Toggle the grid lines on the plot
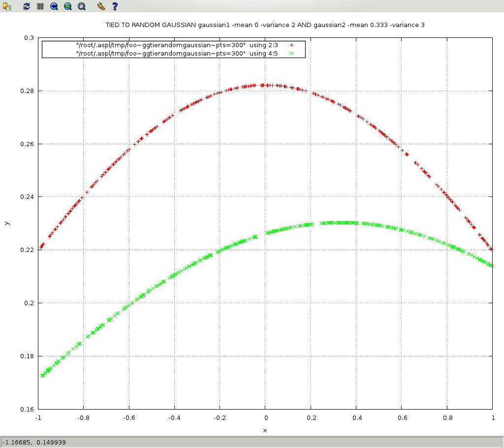The width and height of the screenshot is (504, 448). pyautogui.click(x=40, y=6)
